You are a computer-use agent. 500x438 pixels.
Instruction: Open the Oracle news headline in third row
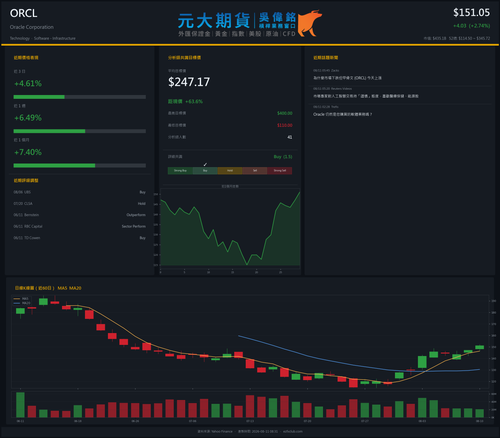click(x=342, y=114)
